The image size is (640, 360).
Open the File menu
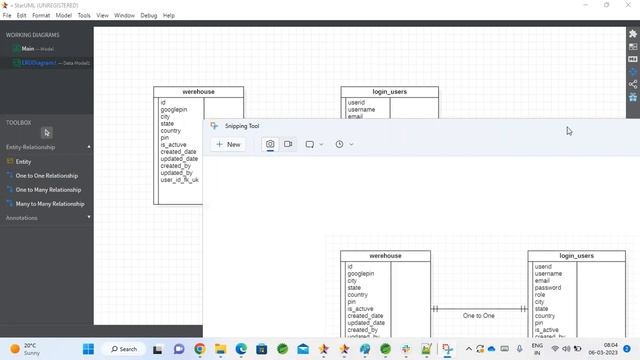click(x=7, y=16)
